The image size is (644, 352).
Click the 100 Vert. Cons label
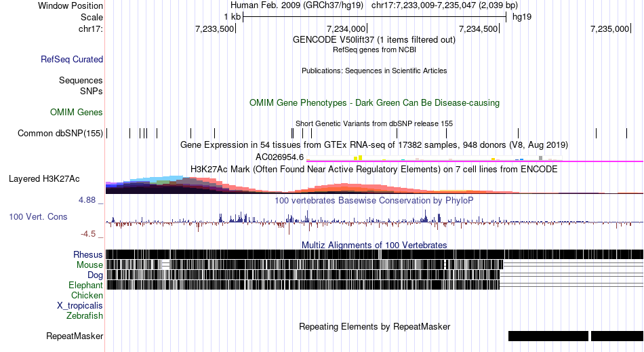[38, 216]
